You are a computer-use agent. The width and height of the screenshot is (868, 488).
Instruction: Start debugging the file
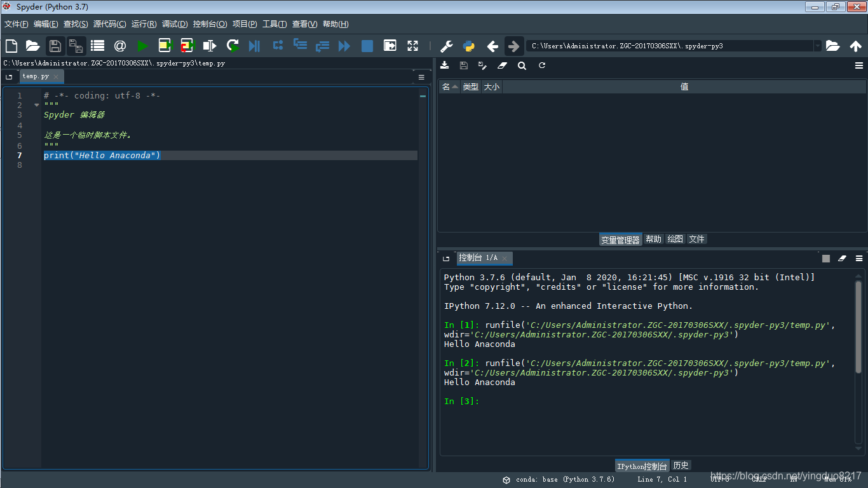pyautogui.click(x=254, y=46)
